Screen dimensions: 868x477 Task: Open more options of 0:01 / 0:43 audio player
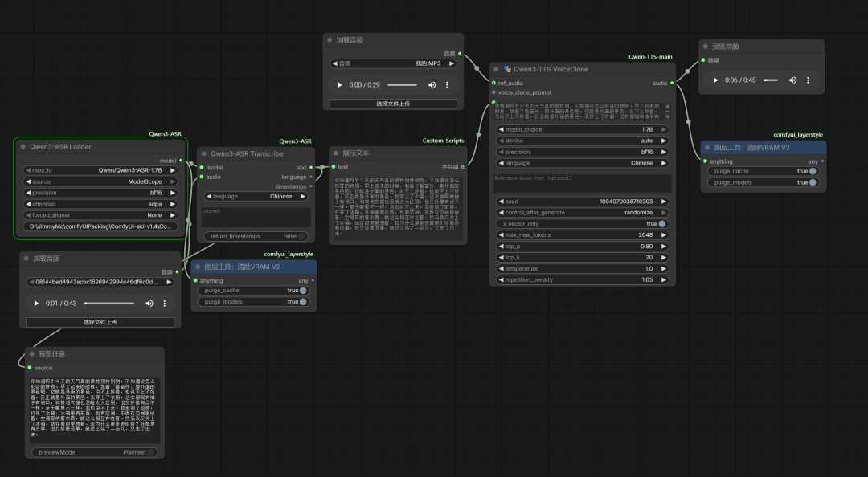coord(165,304)
